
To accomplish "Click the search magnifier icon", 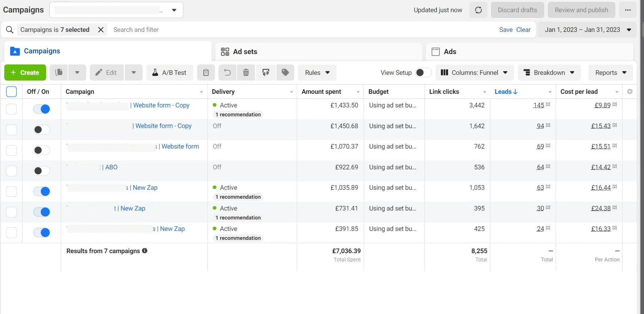I will tap(10, 30).
